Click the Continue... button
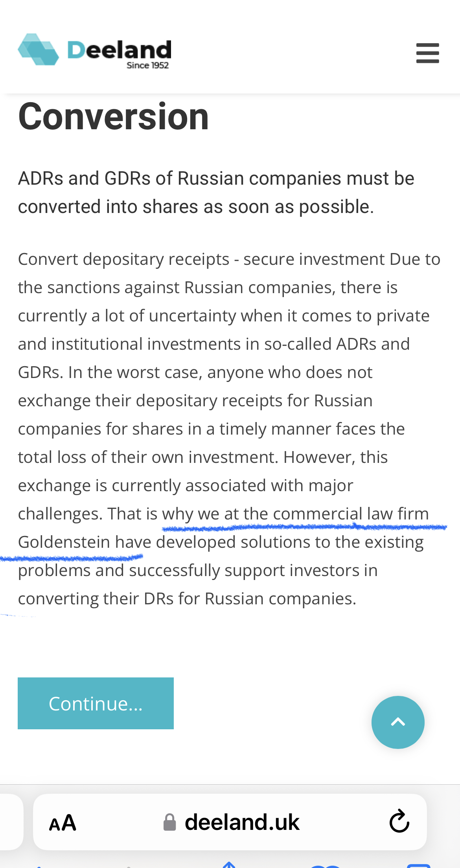Image resolution: width=460 pixels, height=868 pixels. (96, 703)
